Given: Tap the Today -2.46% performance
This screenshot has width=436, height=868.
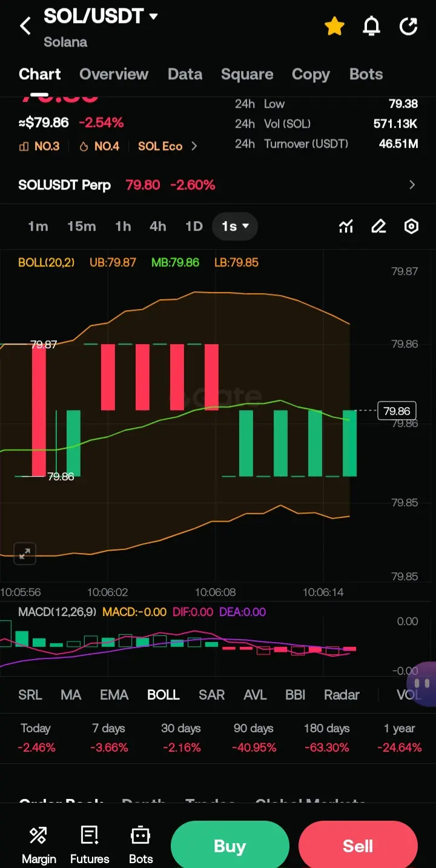Looking at the screenshot, I should [36, 738].
